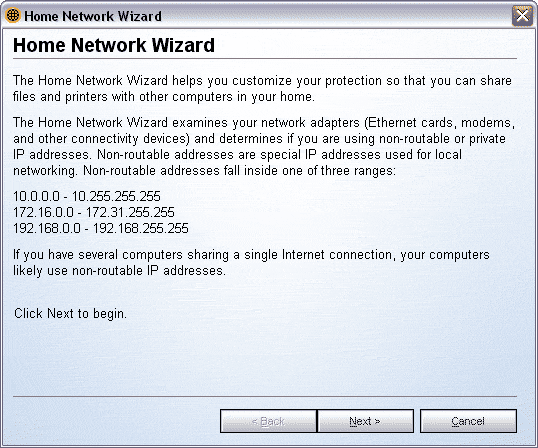Click the large bold Home Network Wizard heading

114,45
